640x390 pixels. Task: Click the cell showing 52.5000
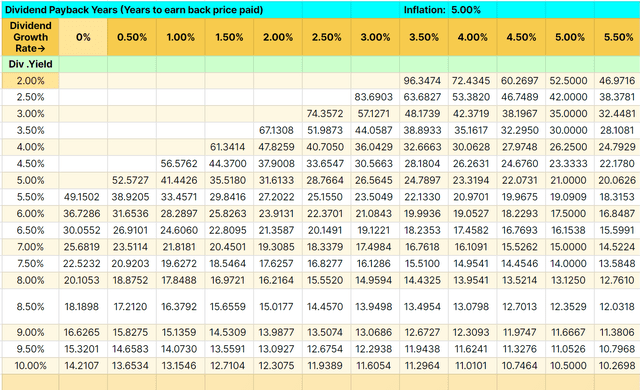[x=570, y=81]
